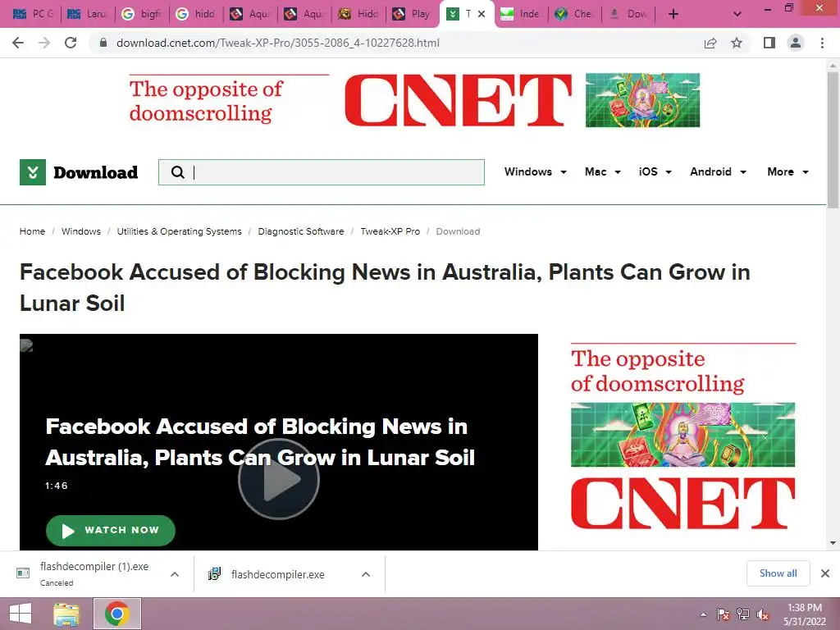Open the Action Center flag icon
Screen dimensions: 840x630
click(724, 614)
